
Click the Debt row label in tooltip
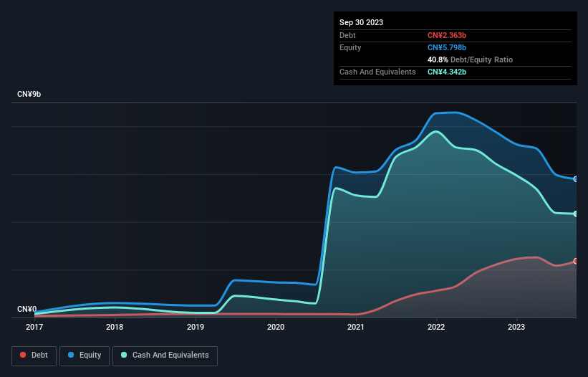click(347, 35)
